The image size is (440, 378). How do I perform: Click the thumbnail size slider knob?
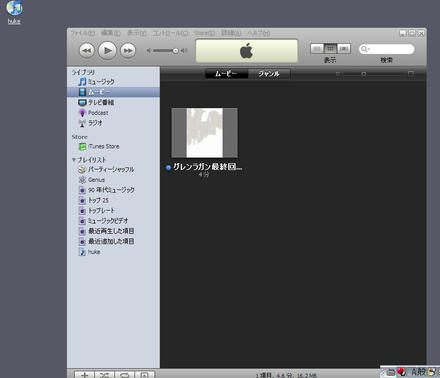point(364,74)
